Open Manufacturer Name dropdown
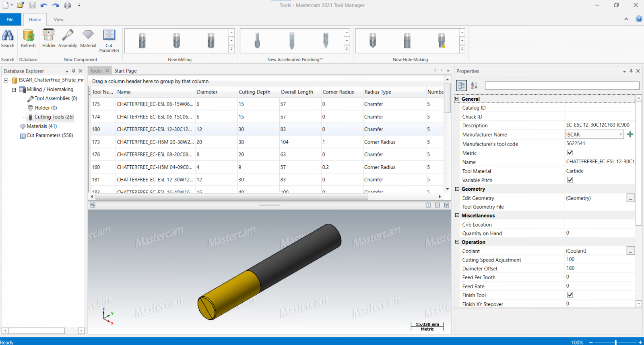 621,135
